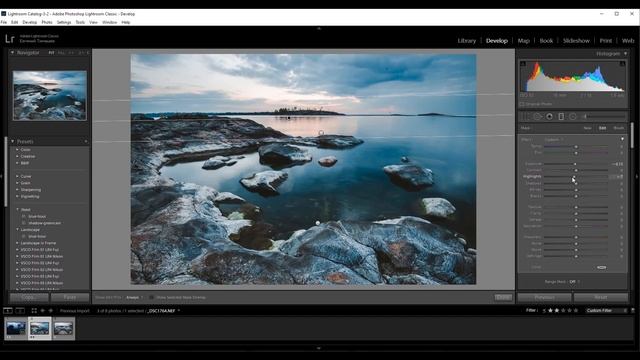The image size is (640, 360).
Task: Expand the Creative preset group
Action: pos(17,156)
